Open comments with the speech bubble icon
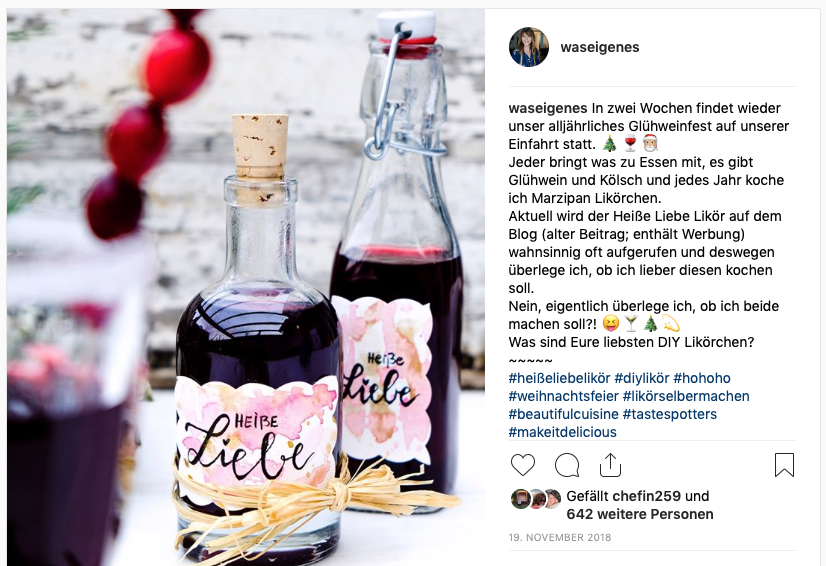The width and height of the screenshot is (826, 566). 567,465
